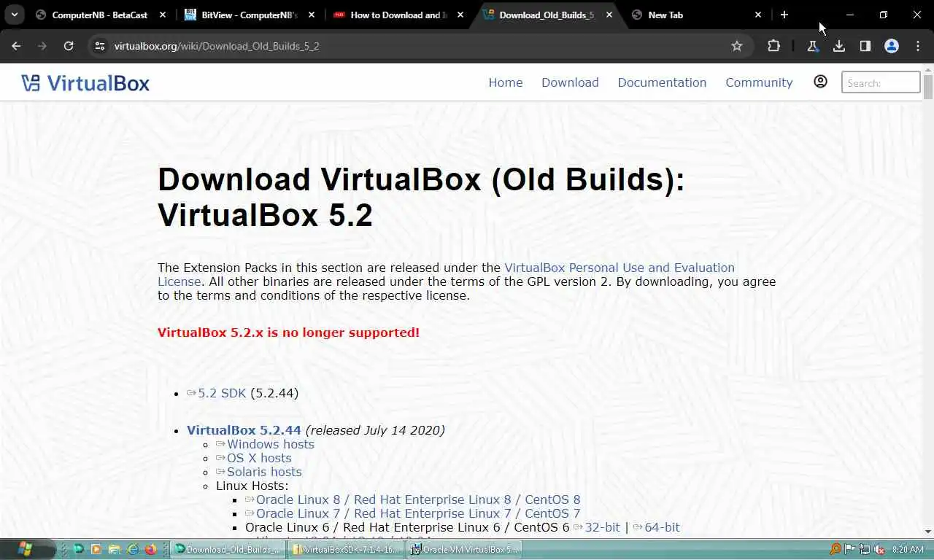Image resolution: width=934 pixels, height=560 pixels.
Task: Open the 5.2 SDK link
Action: pyautogui.click(x=222, y=393)
